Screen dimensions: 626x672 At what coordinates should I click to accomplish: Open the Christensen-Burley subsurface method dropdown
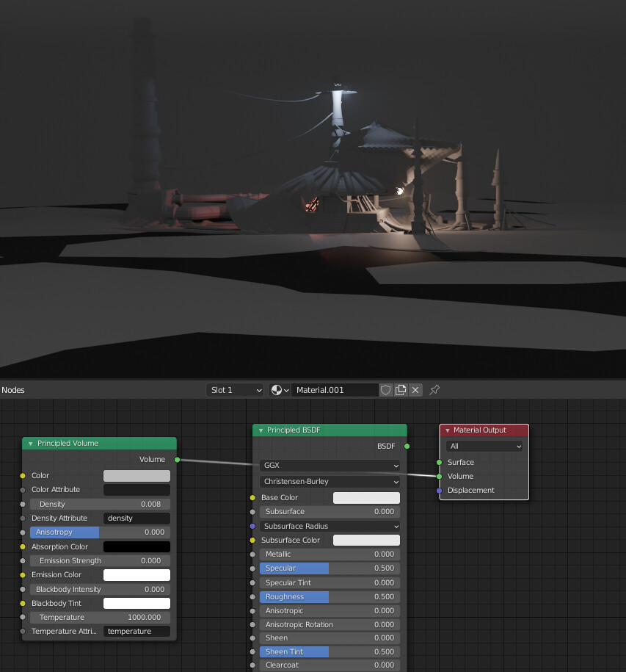pyautogui.click(x=330, y=482)
